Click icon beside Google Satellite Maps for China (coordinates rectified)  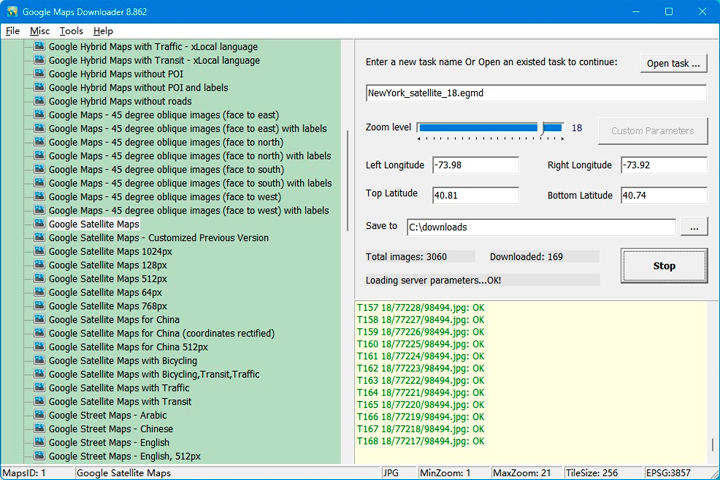[39, 333]
